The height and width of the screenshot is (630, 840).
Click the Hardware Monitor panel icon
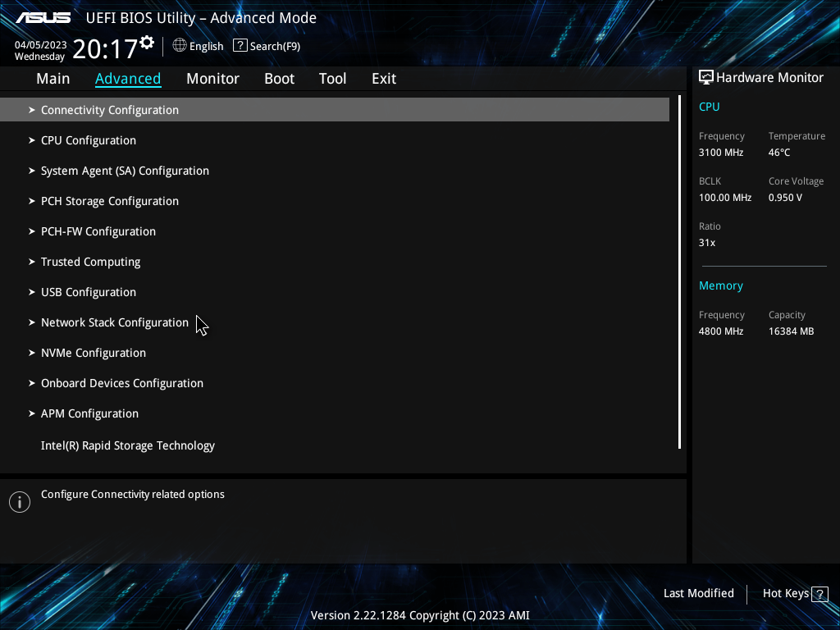tap(705, 77)
